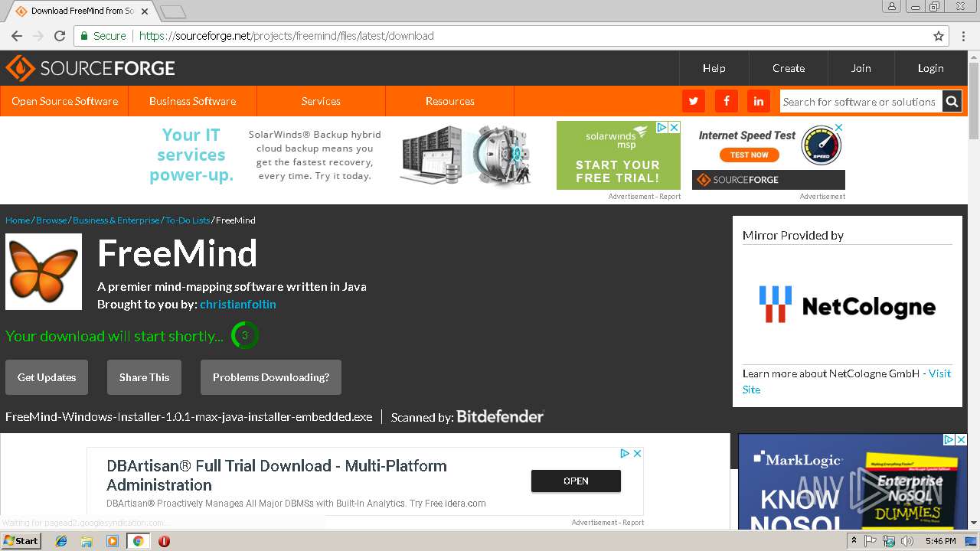
Task: Click the Browse breadcrumb link
Action: pos(51,220)
